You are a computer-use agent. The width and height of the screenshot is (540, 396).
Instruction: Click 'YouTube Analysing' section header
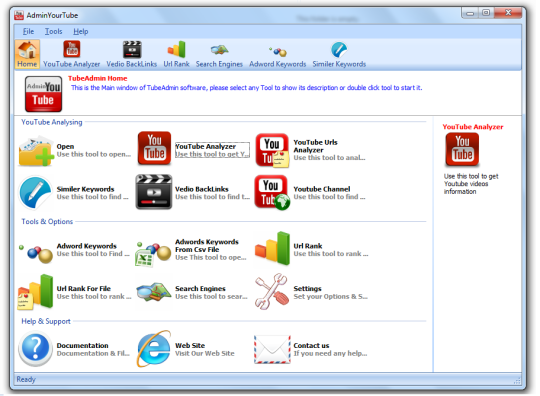coord(52,122)
